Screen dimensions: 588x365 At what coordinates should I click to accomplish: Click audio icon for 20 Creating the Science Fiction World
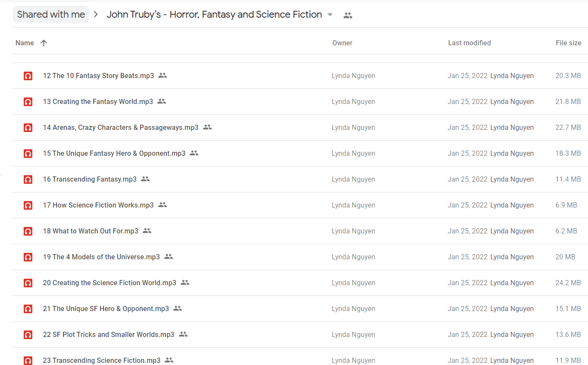(28, 283)
